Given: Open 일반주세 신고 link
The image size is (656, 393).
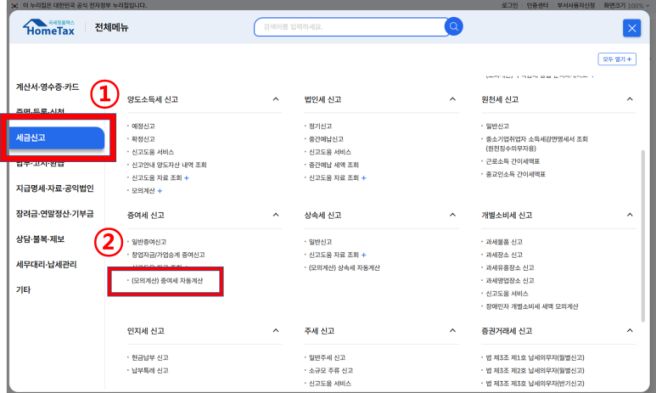Looking at the screenshot, I should coord(327,358).
